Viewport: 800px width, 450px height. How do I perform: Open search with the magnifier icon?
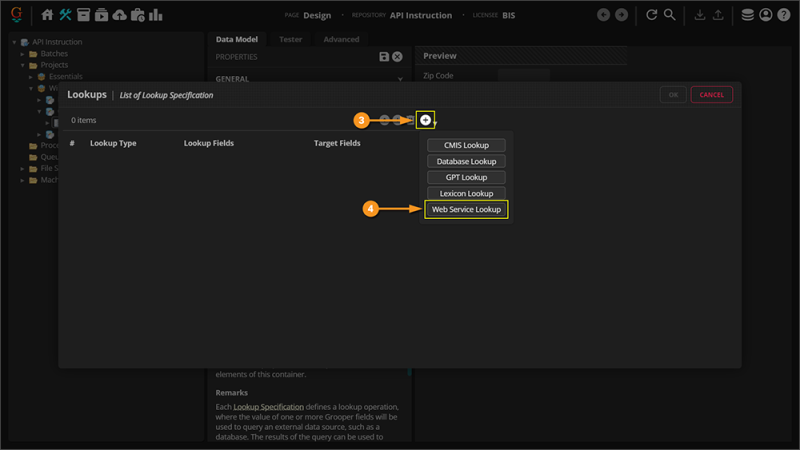pos(670,15)
